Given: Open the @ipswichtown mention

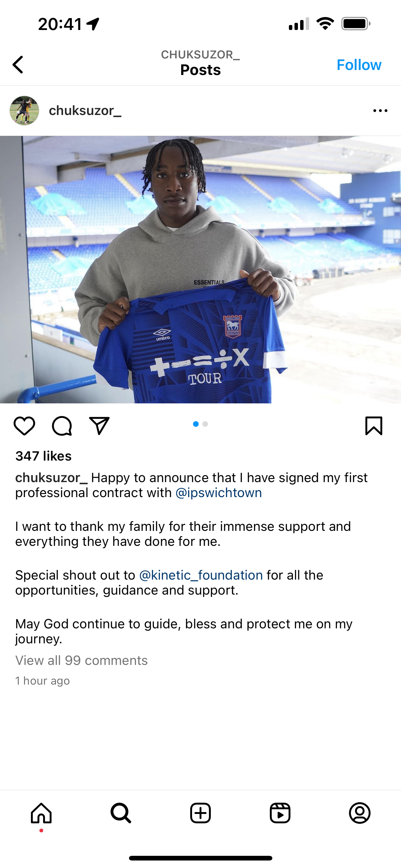Looking at the screenshot, I should [x=219, y=493].
